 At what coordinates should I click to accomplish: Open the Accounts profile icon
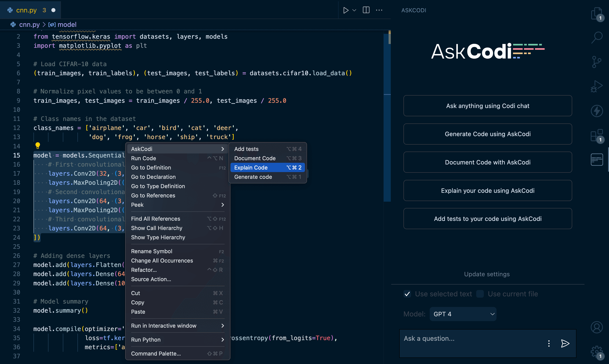597,327
